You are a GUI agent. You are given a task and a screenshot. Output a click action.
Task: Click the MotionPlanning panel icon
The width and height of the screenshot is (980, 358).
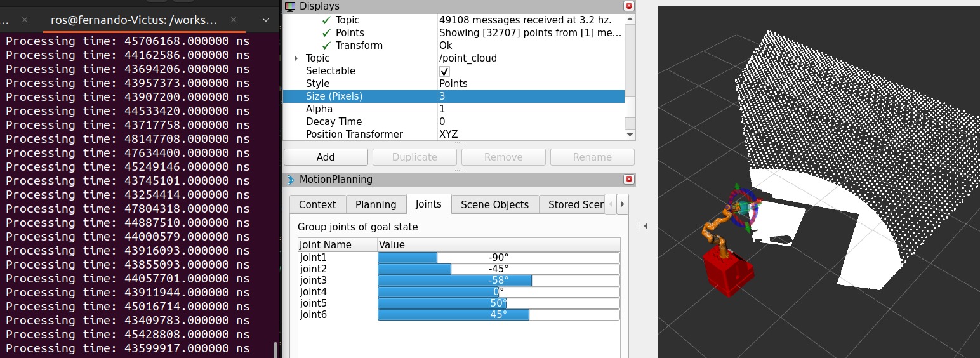[x=290, y=180]
